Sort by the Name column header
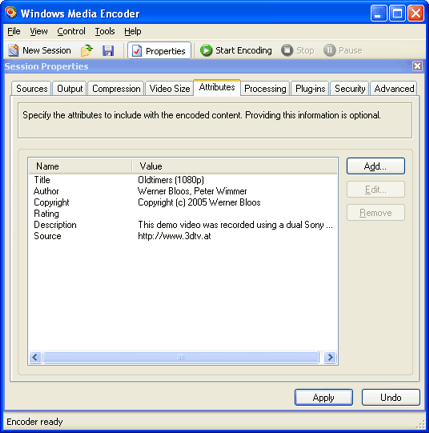429x433 pixels. click(80, 166)
